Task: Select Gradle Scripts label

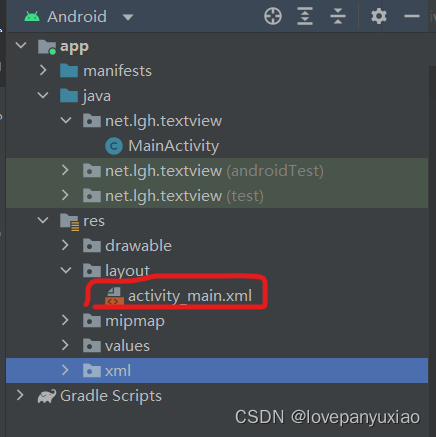Action: click(111, 396)
